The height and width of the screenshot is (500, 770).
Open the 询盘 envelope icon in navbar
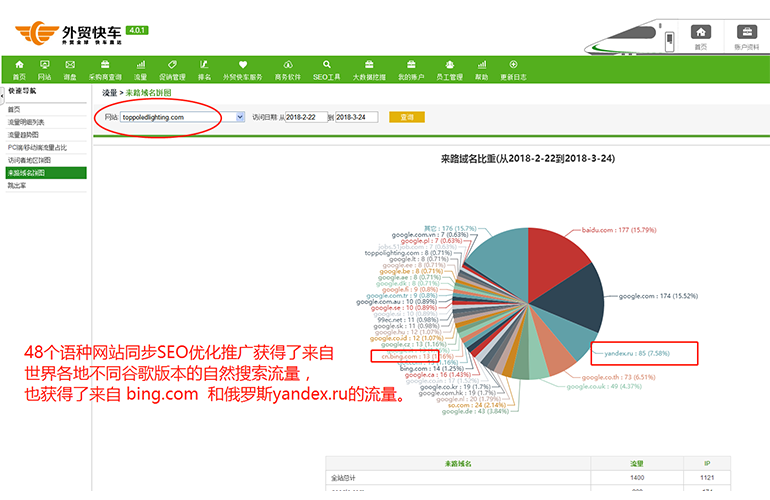pos(70,64)
